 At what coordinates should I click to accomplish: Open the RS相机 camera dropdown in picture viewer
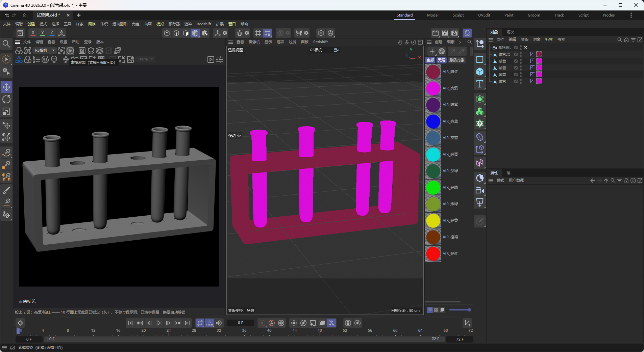[x=45, y=50]
